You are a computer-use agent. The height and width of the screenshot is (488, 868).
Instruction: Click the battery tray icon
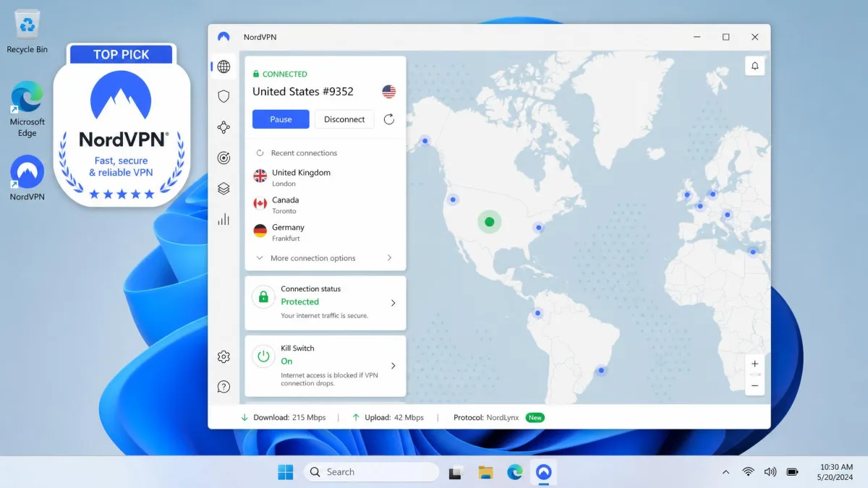click(x=793, y=472)
